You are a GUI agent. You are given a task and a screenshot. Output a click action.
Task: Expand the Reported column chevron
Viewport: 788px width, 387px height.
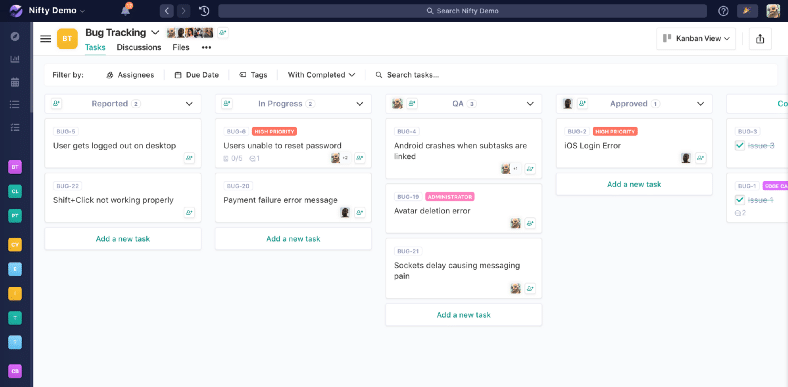coord(189,104)
